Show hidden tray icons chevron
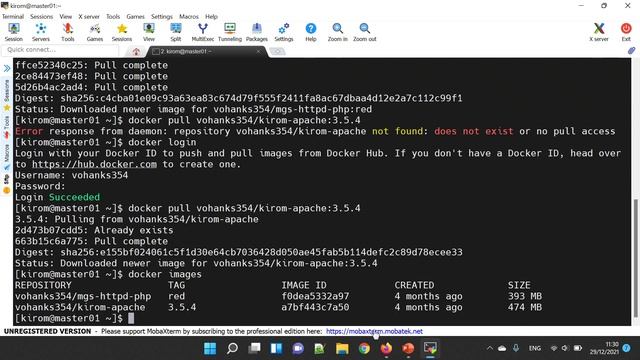Viewport: 640px width, 360px height. [489, 348]
